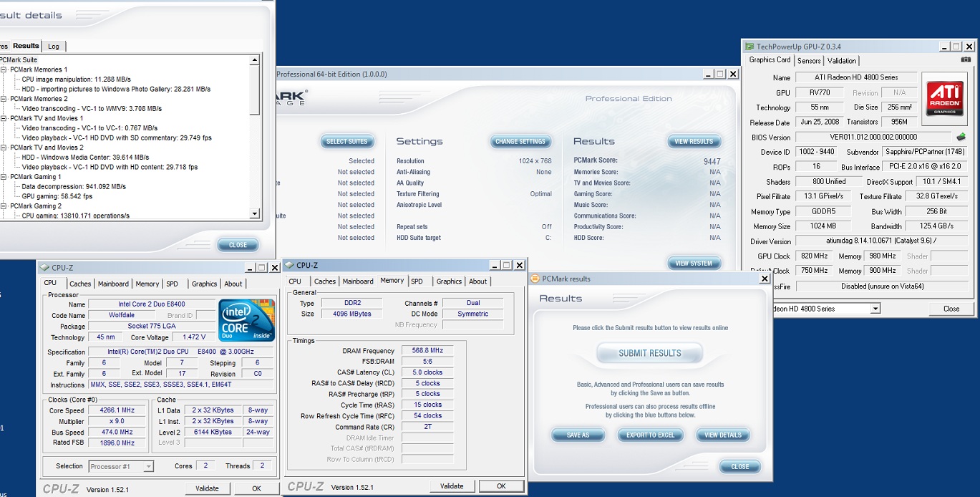Viewport: 980px width, 497px height.
Task: Click the FSB:DRAM ratio value 5:6
Action: point(428,362)
